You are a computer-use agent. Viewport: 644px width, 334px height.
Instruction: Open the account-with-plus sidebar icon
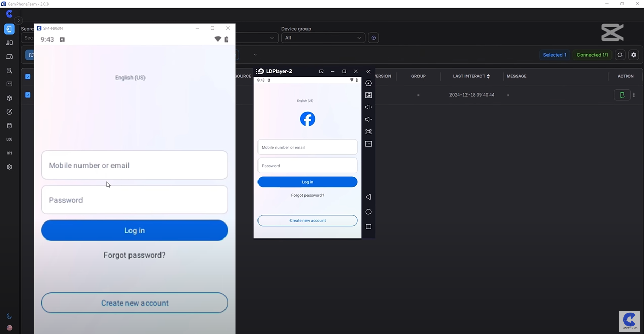coord(9,70)
